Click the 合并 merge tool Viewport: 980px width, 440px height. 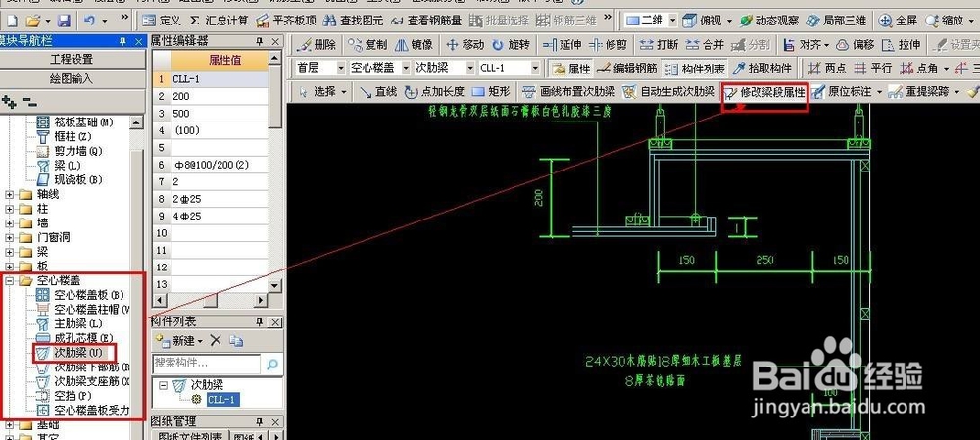(706, 45)
